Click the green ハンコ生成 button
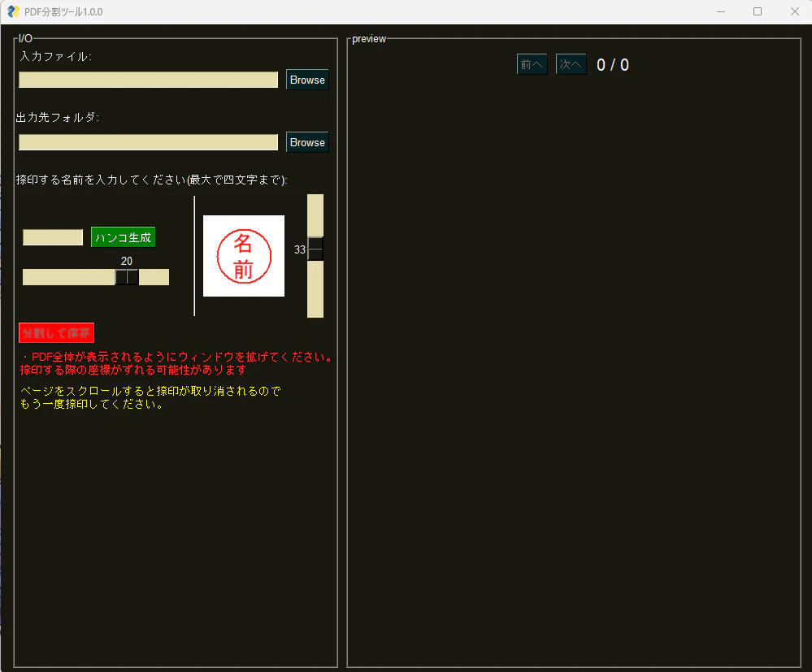 pyautogui.click(x=124, y=237)
